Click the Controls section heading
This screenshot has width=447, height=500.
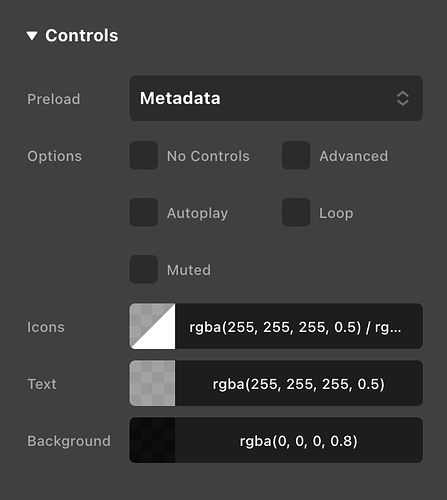click(82, 36)
